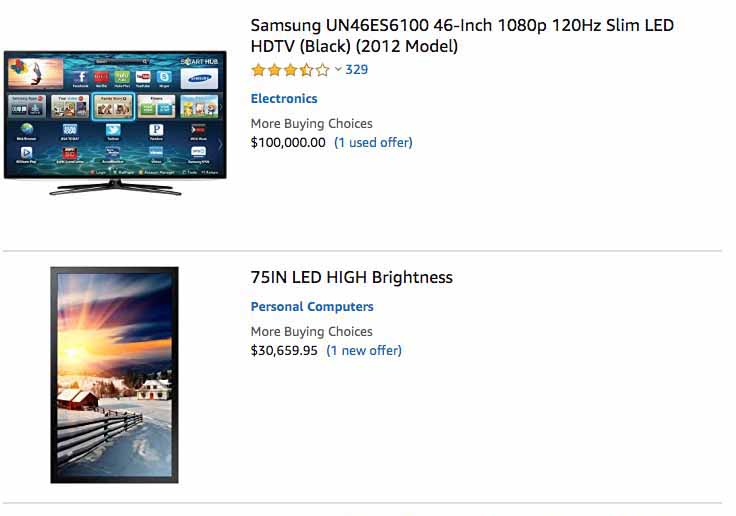
Task: View the 1 new offer link
Action: click(x=364, y=350)
